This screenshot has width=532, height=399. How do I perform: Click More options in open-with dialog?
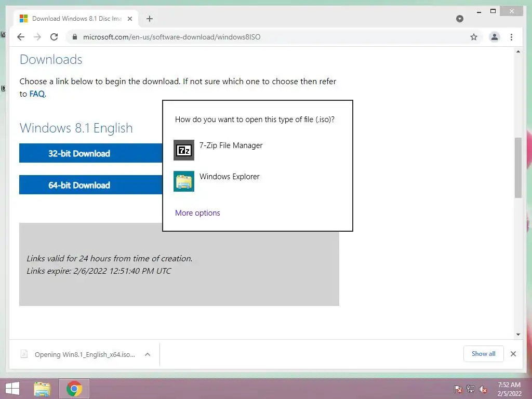click(197, 213)
